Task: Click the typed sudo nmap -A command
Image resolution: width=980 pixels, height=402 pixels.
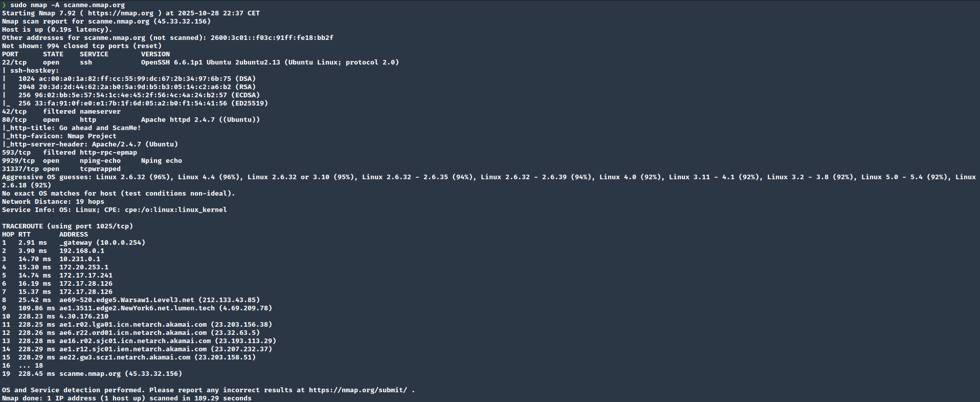Action: tap(67, 5)
